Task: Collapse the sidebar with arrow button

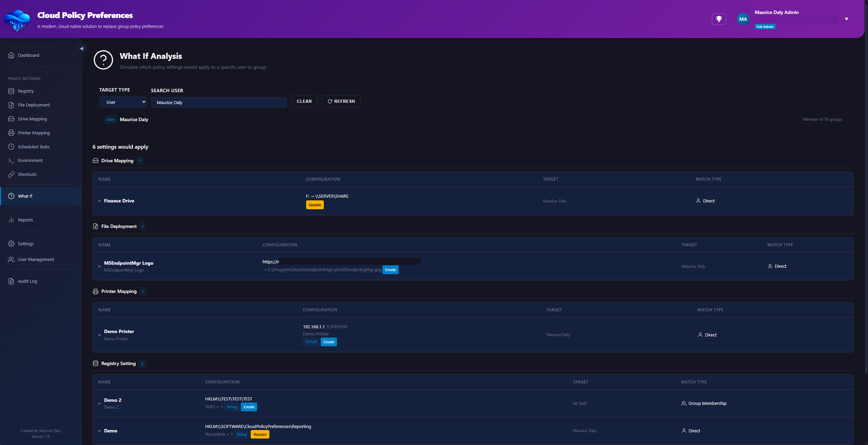Action: pyautogui.click(x=82, y=49)
